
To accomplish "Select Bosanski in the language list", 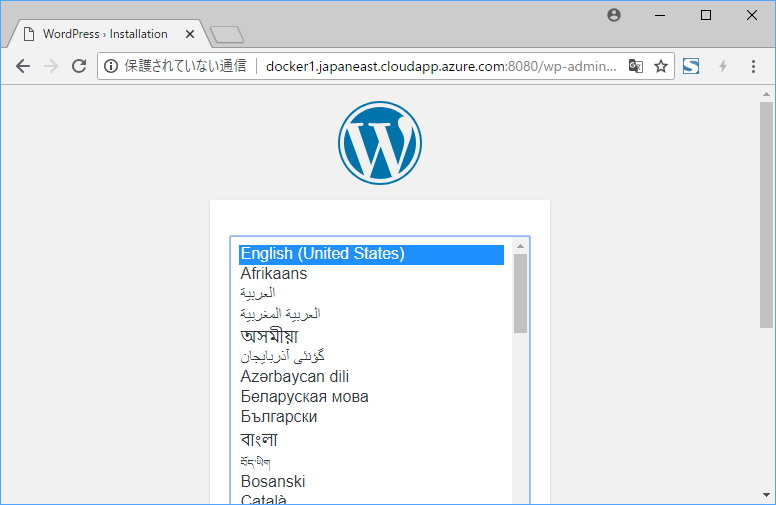I will [372, 482].
